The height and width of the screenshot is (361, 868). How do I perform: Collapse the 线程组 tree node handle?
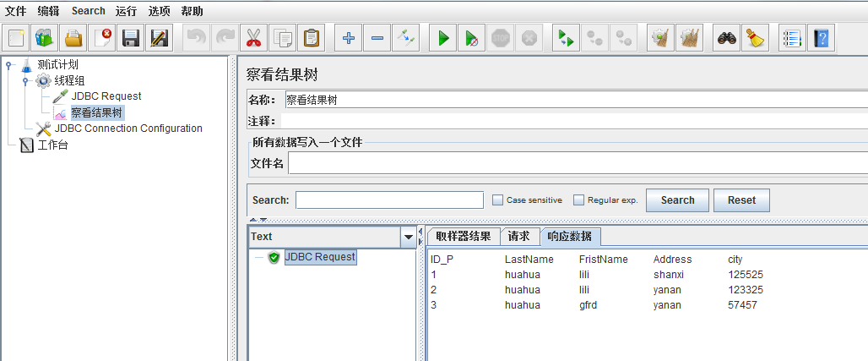pos(25,81)
